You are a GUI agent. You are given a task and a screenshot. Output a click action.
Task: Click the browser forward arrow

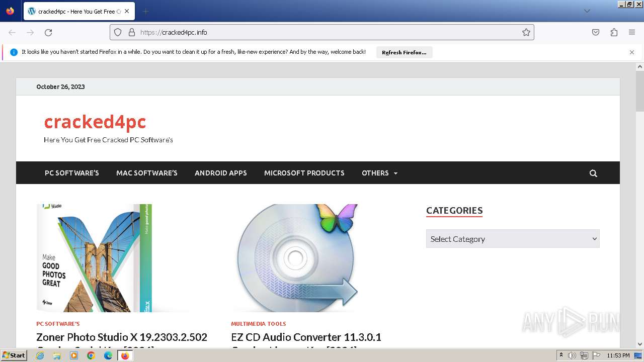point(30,32)
